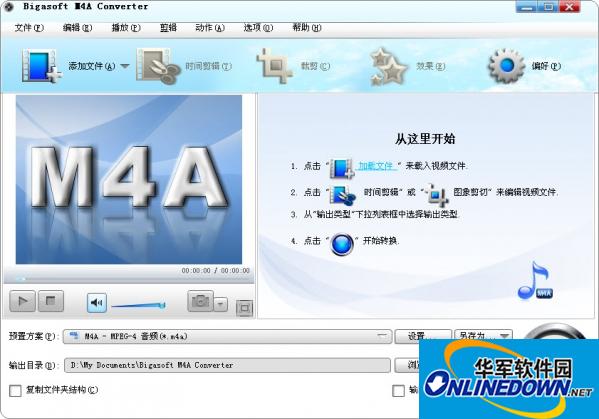
Task: Click the application icon in title bar
Action: pyautogui.click(x=8, y=6)
